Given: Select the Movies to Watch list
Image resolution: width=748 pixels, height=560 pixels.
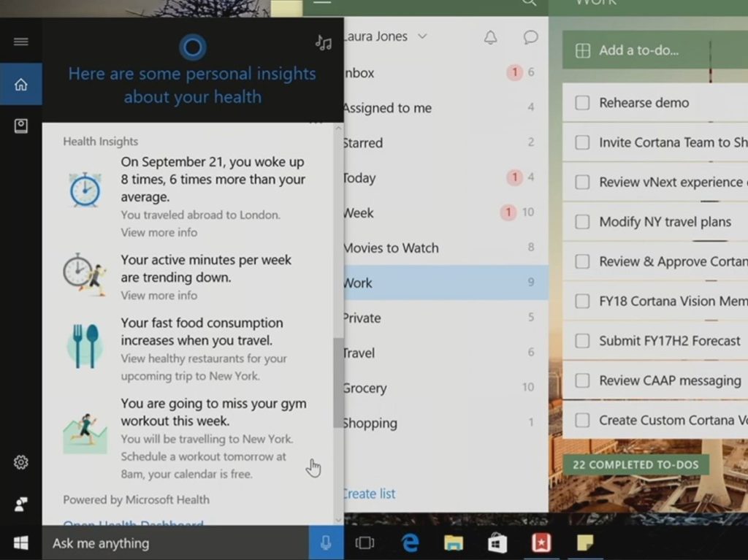Looking at the screenshot, I should click(x=391, y=248).
